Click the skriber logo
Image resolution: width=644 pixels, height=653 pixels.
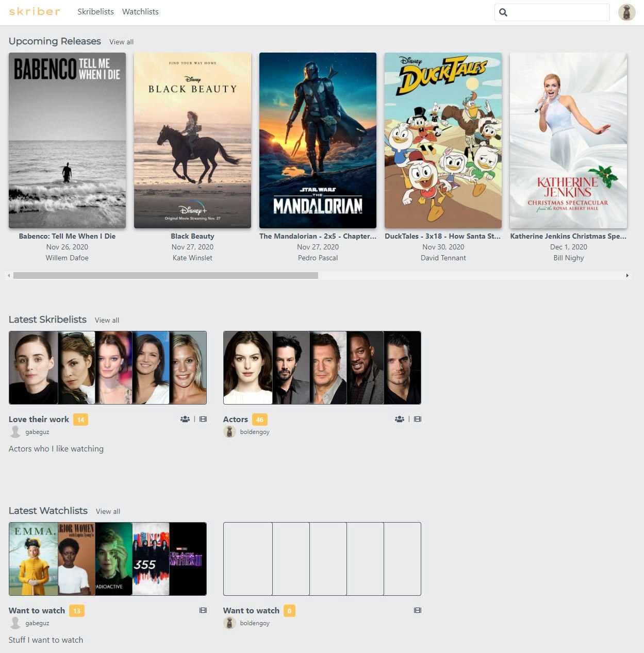click(x=35, y=11)
